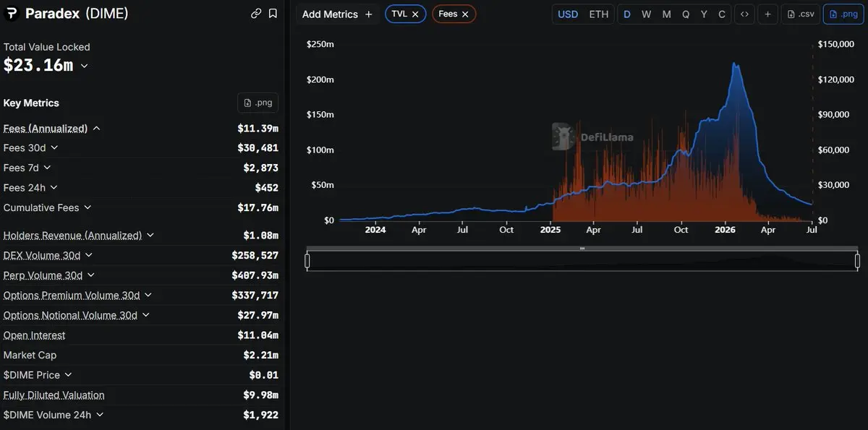Click the plus icon beside embed button
This screenshot has height=430, width=868.
pyautogui.click(x=767, y=14)
